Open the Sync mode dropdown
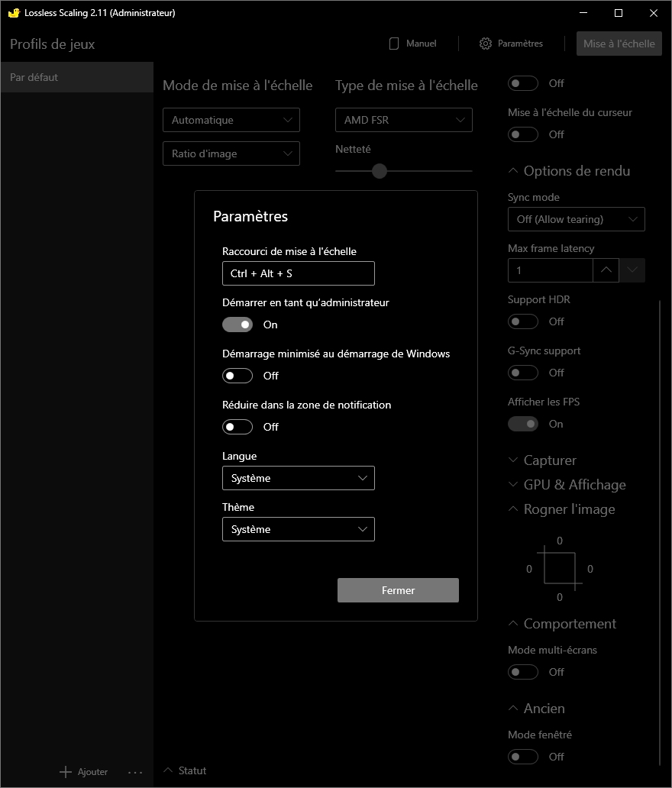The image size is (672, 788). pos(576,220)
